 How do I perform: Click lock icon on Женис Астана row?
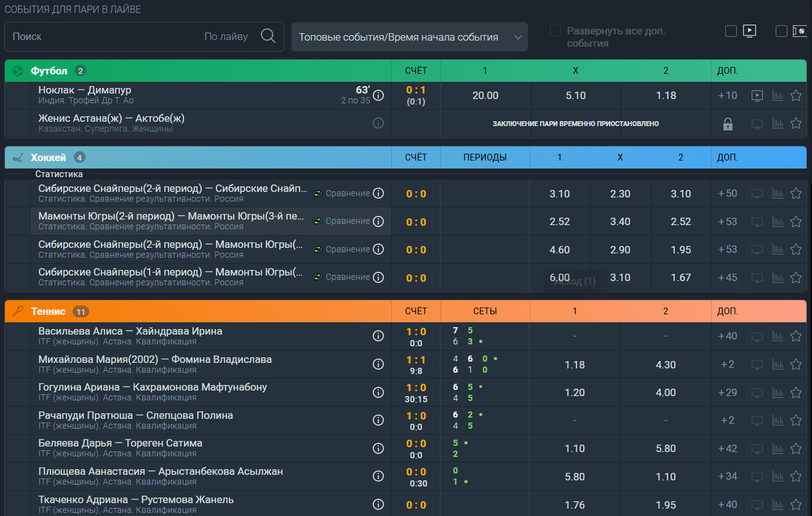(x=728, y=124)
